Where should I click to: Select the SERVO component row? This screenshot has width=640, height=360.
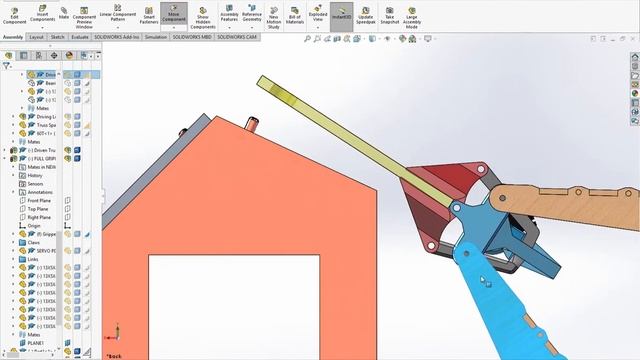[x=37, y=251]
